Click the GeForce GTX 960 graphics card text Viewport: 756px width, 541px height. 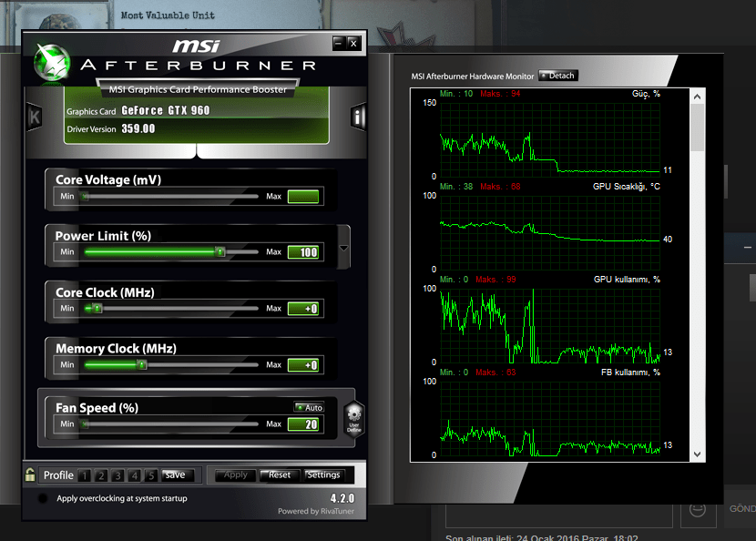point(166,110)
